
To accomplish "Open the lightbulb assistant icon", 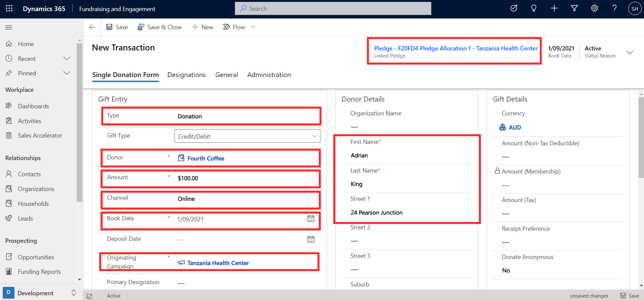I will pos(534,8).
